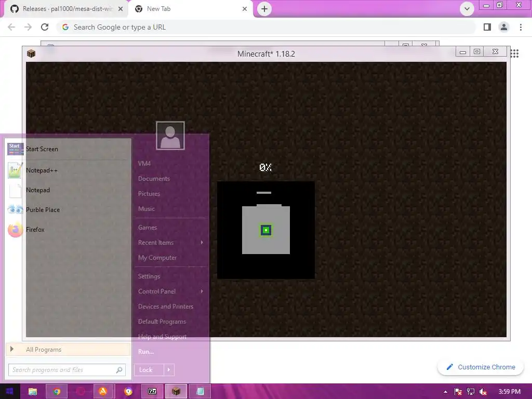Open Help and Support
Viewport: 532px width, 399px height.
point(162,337)
